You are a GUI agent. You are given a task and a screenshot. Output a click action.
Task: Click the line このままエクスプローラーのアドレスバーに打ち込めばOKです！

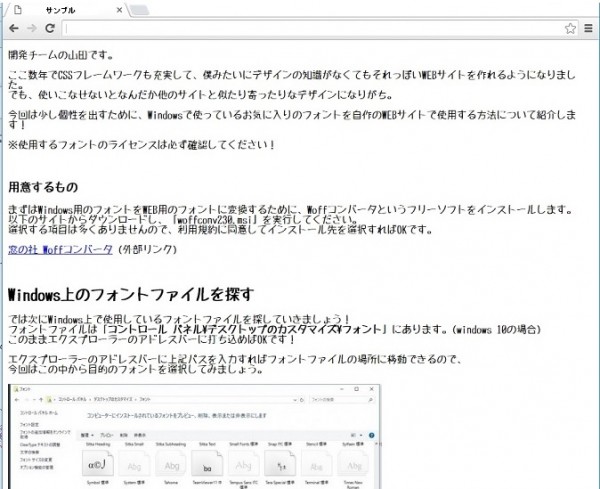152,339
